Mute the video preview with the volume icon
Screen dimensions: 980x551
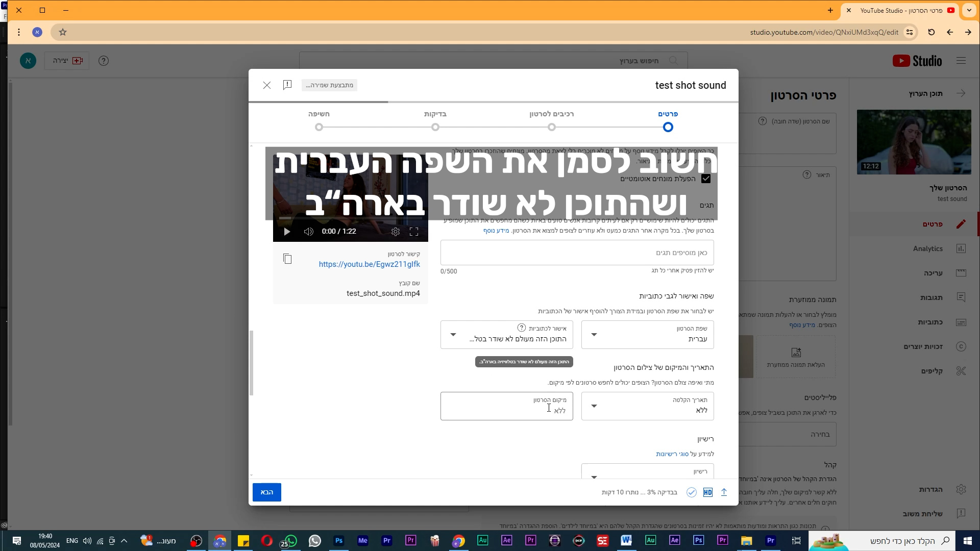(x=308, y=232)
